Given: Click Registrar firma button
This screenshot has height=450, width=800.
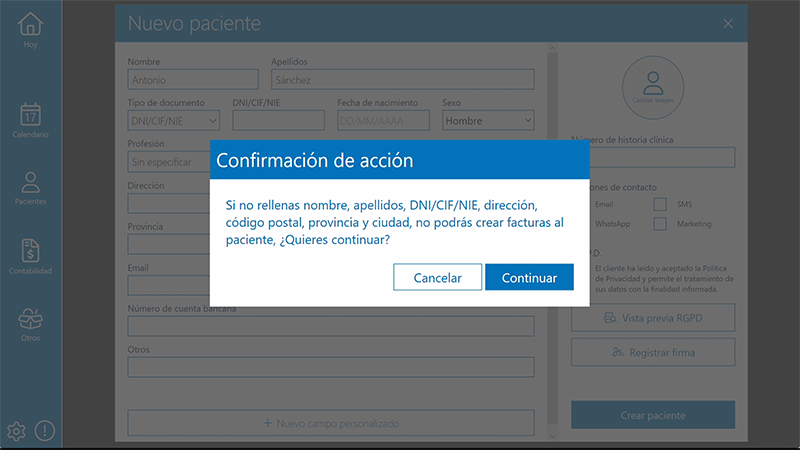Looking at the screenshot, I should (653, 353).
